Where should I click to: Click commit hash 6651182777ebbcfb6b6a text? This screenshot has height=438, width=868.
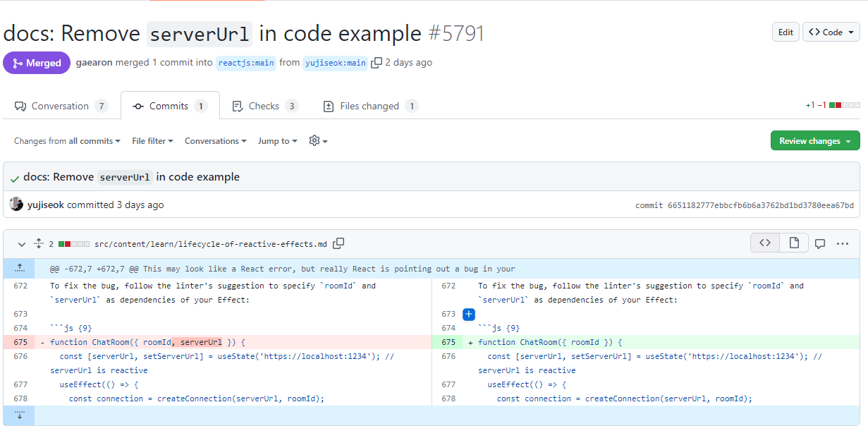(x=761, y=205)
